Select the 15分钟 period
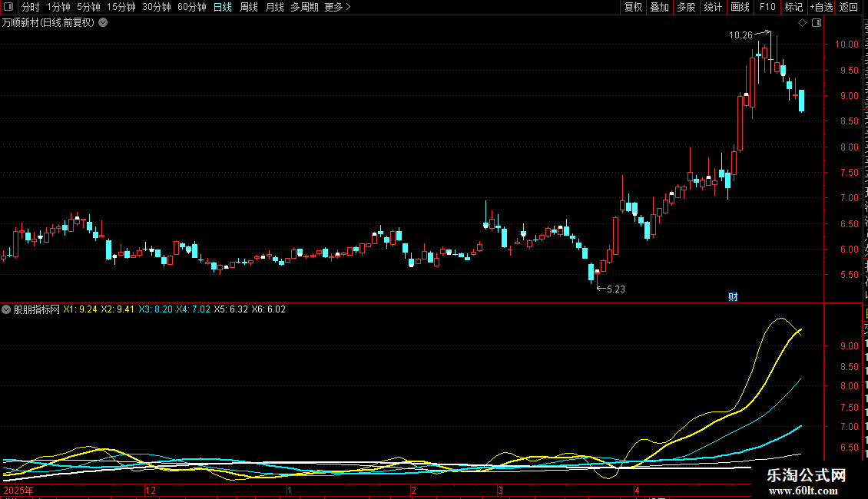The height and width of the screenshot is (499, 868). [121, 7]
